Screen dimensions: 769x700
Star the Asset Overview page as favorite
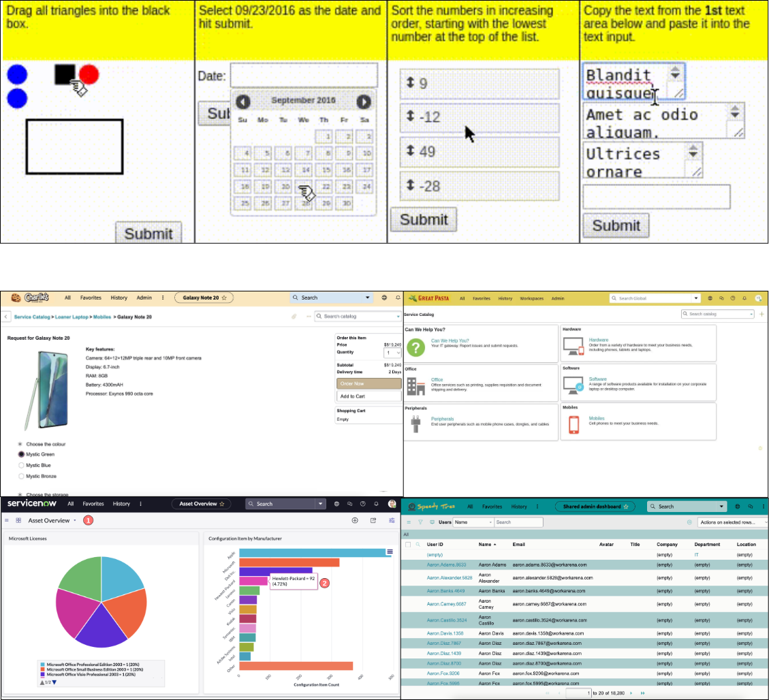[x=221, y=504]
